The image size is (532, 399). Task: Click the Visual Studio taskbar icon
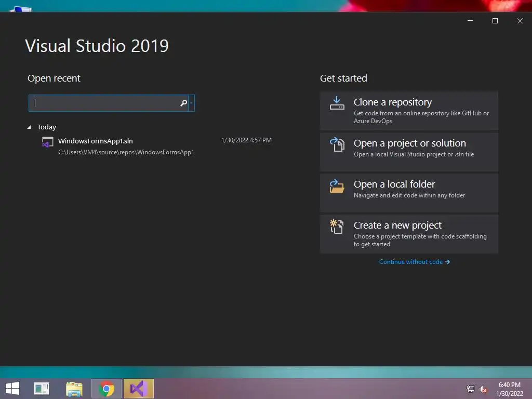[x=139, y=389]
